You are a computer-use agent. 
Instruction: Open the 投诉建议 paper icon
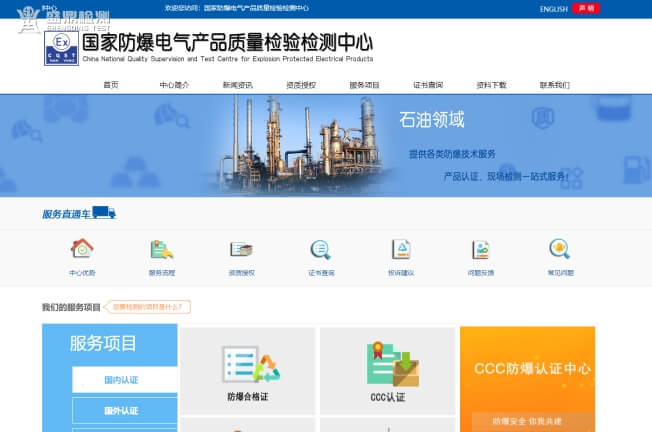tap(401, 249)
